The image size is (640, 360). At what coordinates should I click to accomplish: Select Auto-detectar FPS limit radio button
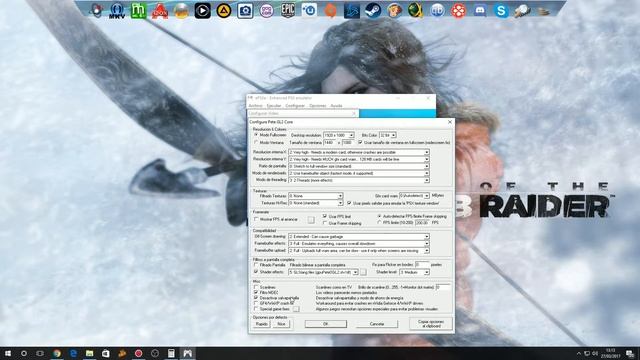pyautogui.click(x=379, y=216)
